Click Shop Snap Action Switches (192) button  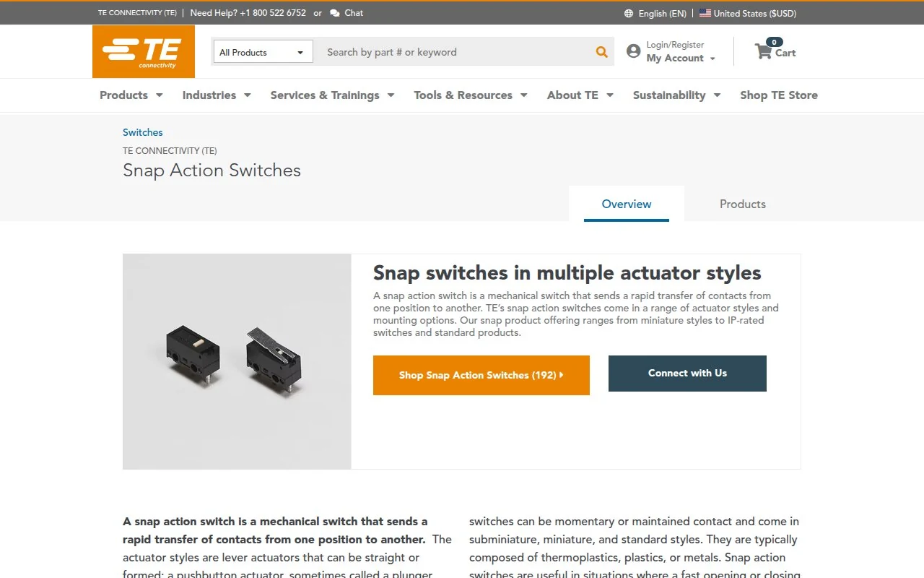pyautogui.click(x=481, y=375)
